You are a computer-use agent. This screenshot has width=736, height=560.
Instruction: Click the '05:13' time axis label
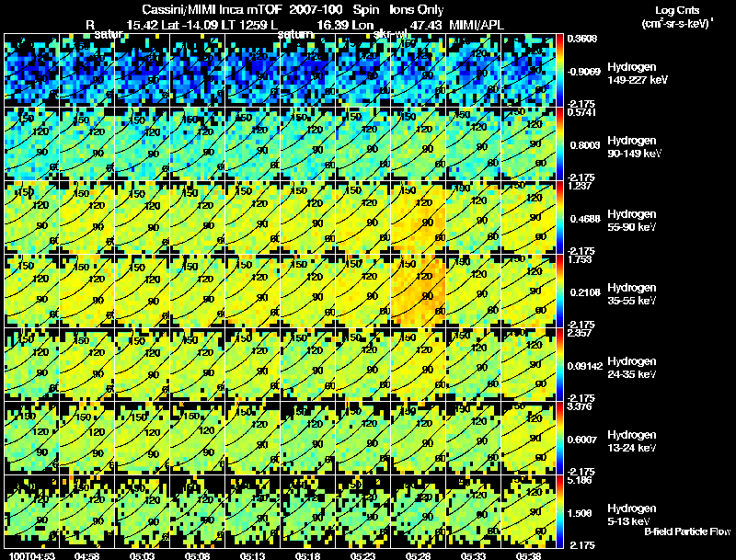click(x=252, y=555)
